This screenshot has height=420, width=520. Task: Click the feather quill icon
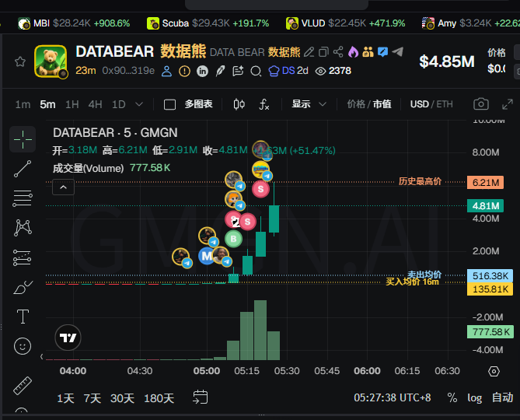click(x=220, y=71)
